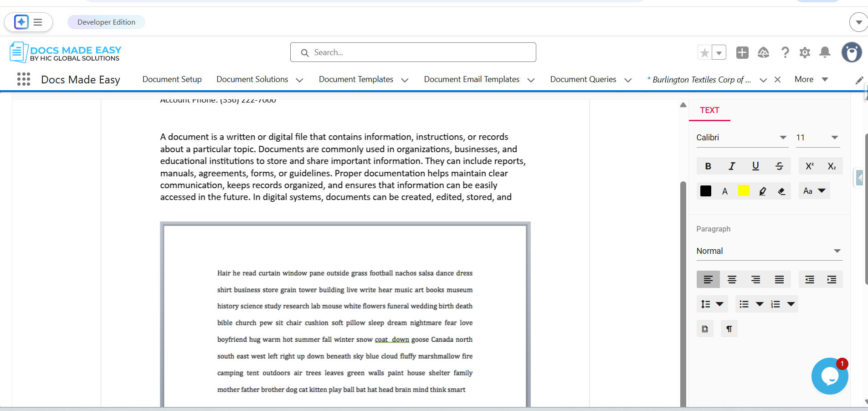
Task: Expand the Normal paragraph style dropdown
Action: (x=769, y=251)
